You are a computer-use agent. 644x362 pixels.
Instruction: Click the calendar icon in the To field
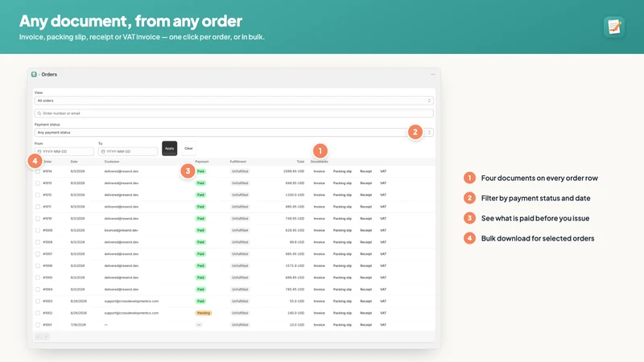click(x=103, y=151)
